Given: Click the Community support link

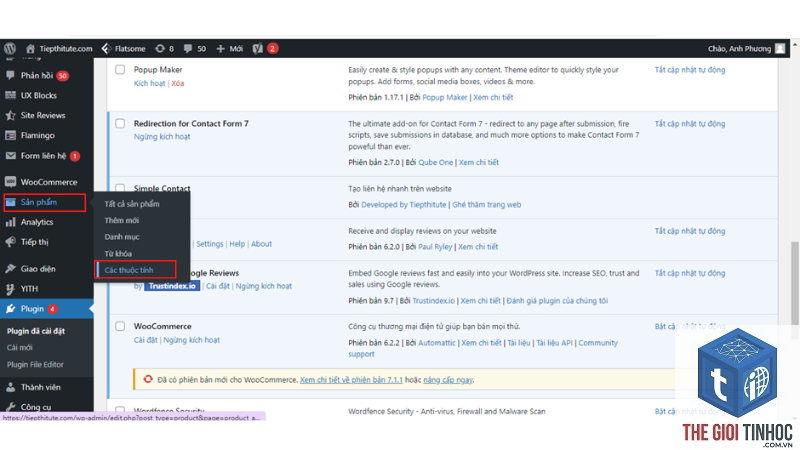Looking at the screenshot, I should tap(483, 348).
